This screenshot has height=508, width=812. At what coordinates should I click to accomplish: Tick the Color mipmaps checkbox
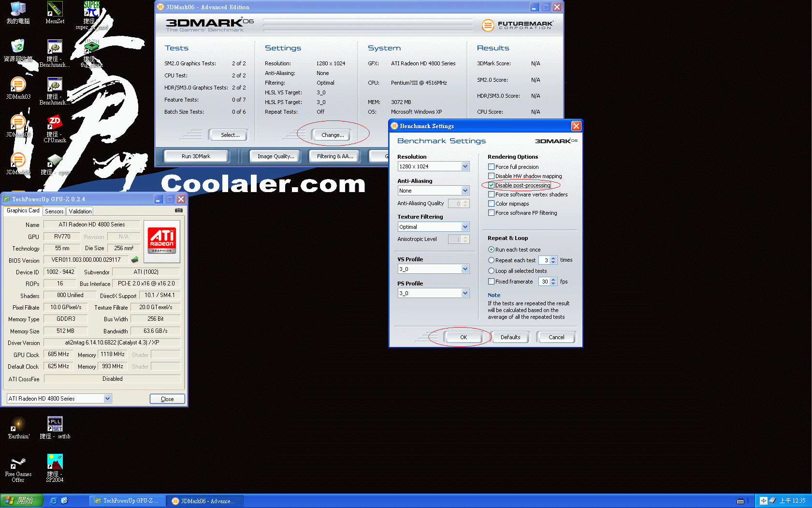pos(491,204)
